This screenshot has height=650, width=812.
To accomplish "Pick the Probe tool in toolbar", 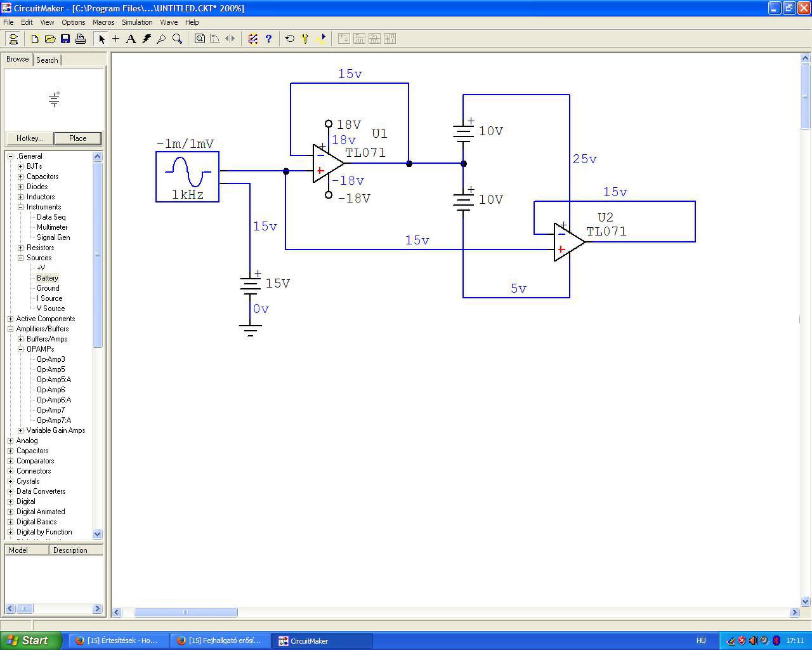I will (x=162, y=39).
